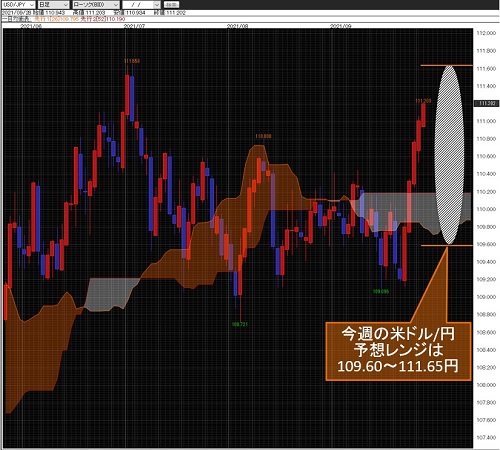Open the USD/JPY currency pair dropdown
The width and height of the screenshot is (500, 450).
(18, 5)
